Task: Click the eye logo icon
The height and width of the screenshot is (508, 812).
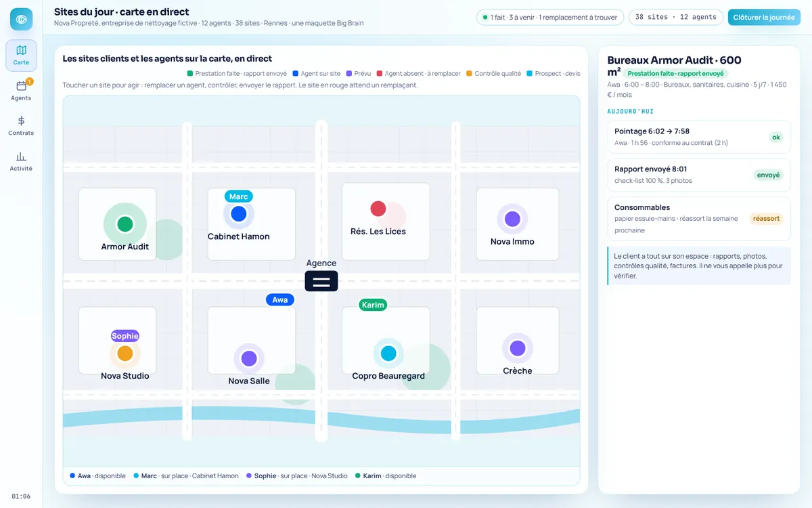Action: 21,19
